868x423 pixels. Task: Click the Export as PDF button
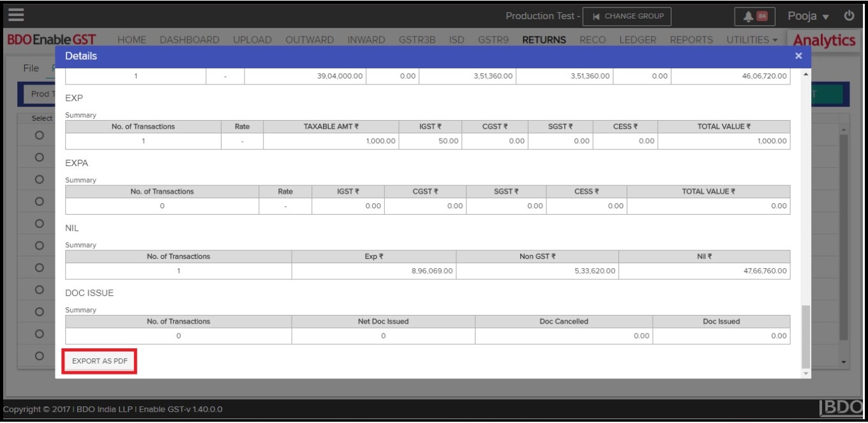pyautogui.click(x=100, y=362)
